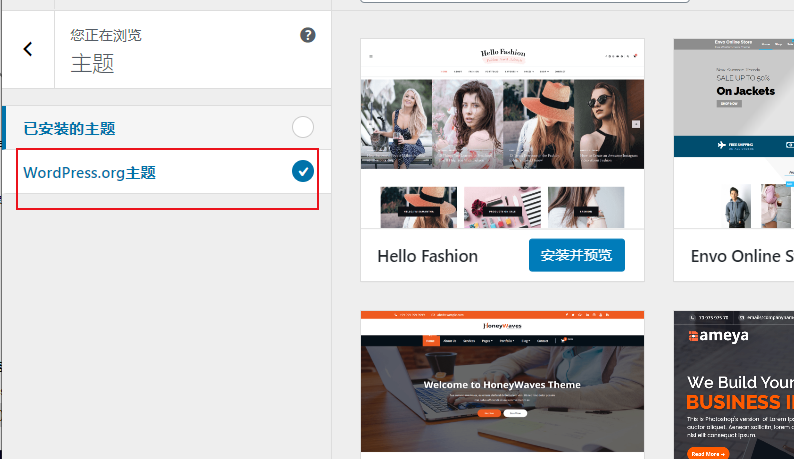
Task: Go back with the left chevron arrow
Action: [x=28, y=49]
